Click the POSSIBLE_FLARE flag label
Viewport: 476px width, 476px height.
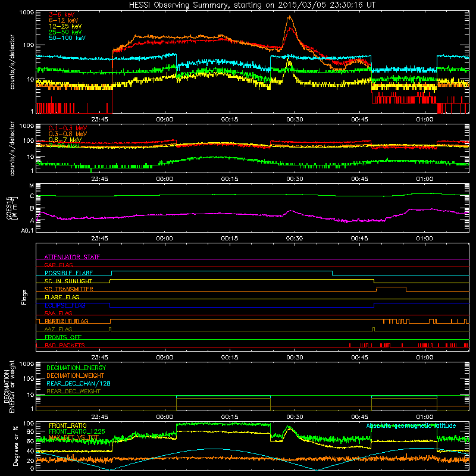(68, 273)
